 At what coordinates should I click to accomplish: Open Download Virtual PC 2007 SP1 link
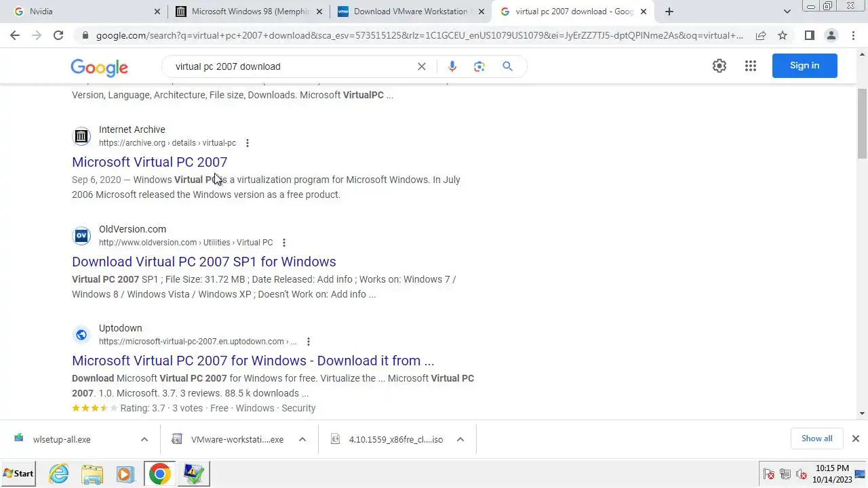tap(204, 262)
